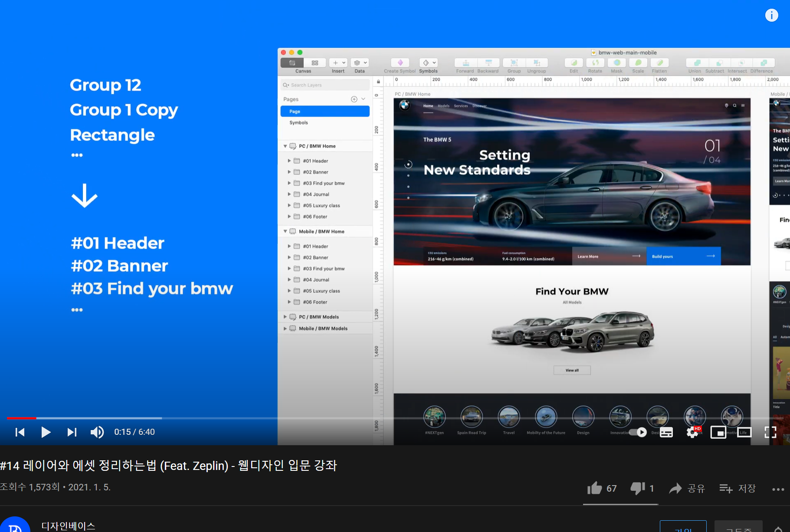The width and height of the screenshot is (790, 532).
Task: Click the Search Layers field
Action: (x=325, y=85)
